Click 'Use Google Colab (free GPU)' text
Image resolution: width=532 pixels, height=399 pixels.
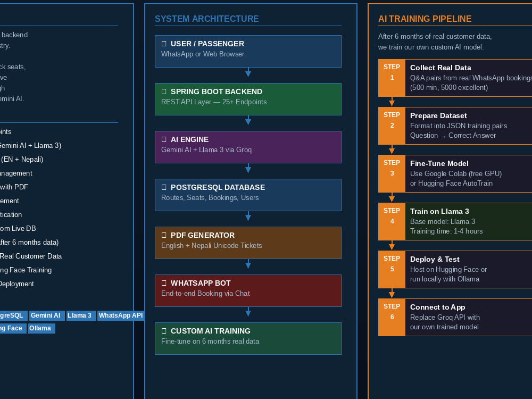(x=456, y=174)
